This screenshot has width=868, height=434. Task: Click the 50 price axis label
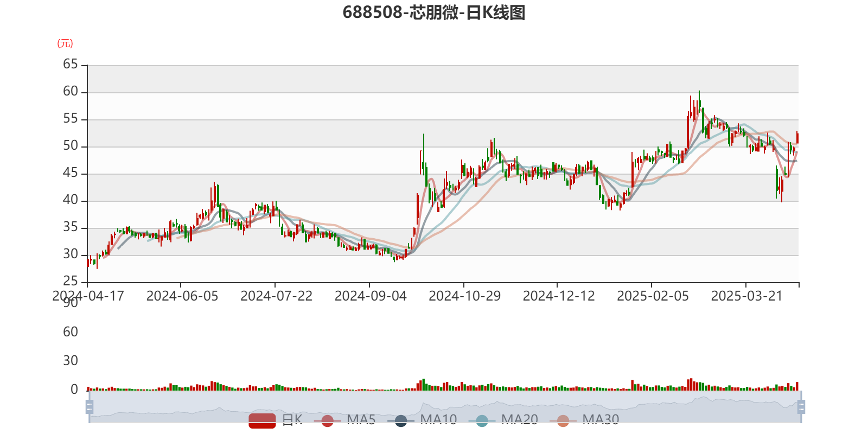click(x=71, y=146)
